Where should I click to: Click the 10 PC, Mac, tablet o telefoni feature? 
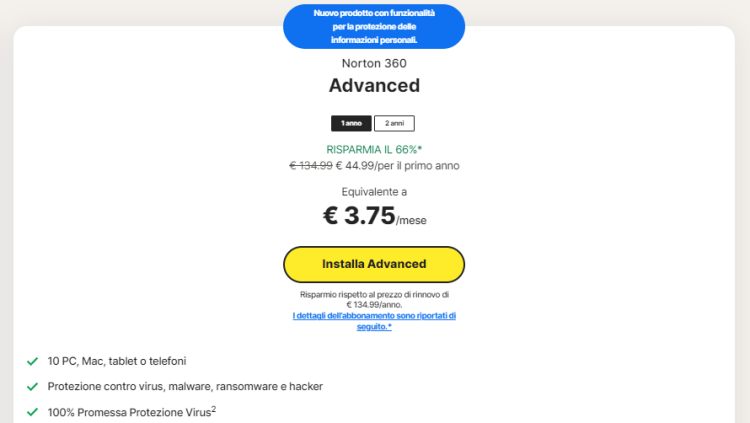tap(117, 361)
